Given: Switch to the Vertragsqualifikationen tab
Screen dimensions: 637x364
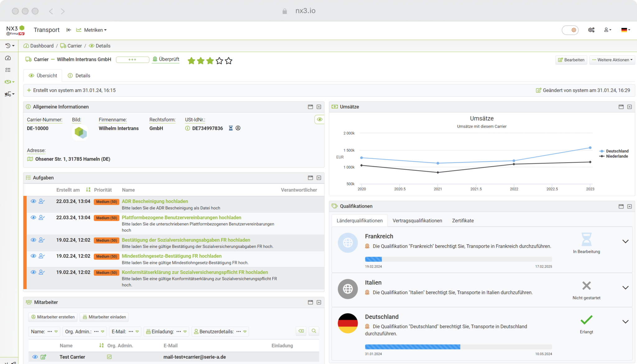Looking at the screenshot, I should [417, 220].
